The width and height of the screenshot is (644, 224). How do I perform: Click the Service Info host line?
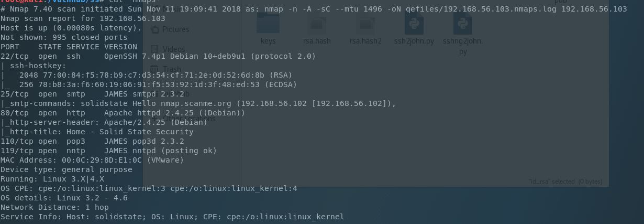pyautogui.click(x=172, y=217)
